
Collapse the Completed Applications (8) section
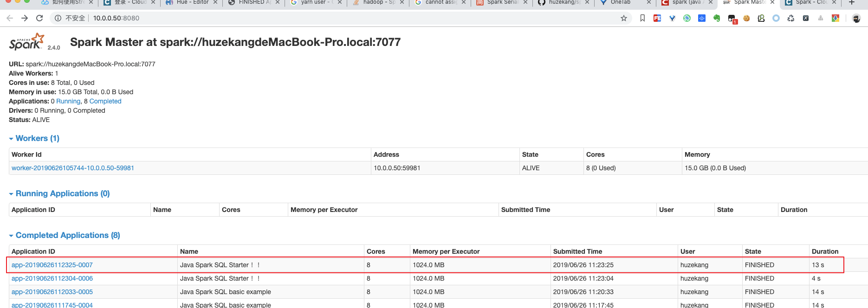(x=64, y=235)
